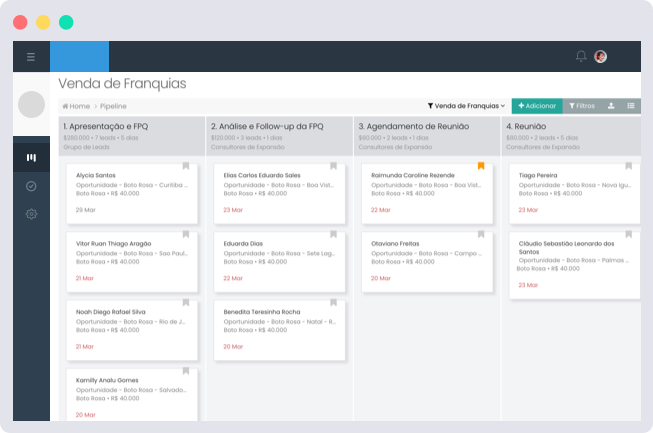The height and width of the screenshot is (433, 653).
Task: Open the tasks checkmark icon in sidebar
Action: [x=31, y=186]
